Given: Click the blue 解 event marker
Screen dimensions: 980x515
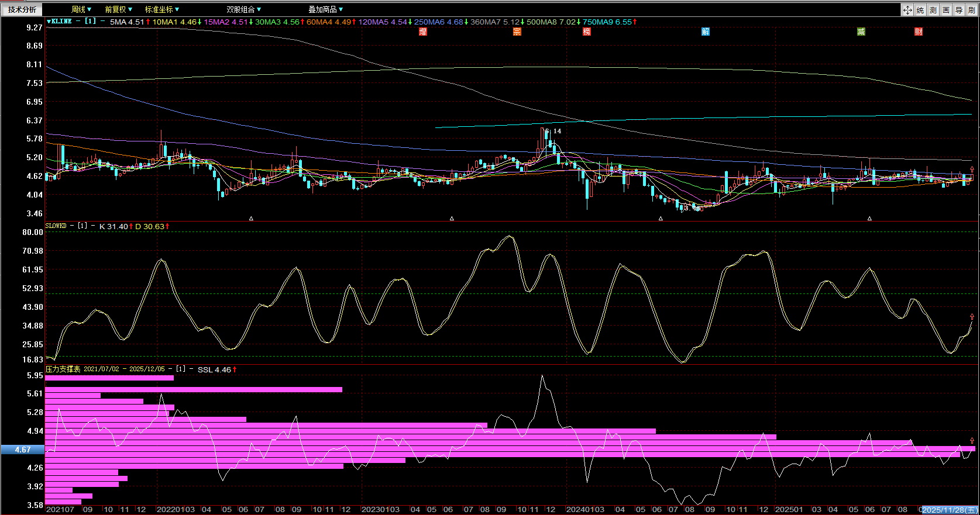Looking at the screenshot, I should click(706, 32).
